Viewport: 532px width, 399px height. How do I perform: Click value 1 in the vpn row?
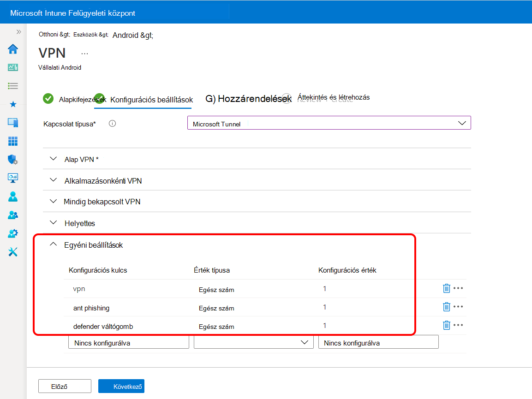point(325,289)
